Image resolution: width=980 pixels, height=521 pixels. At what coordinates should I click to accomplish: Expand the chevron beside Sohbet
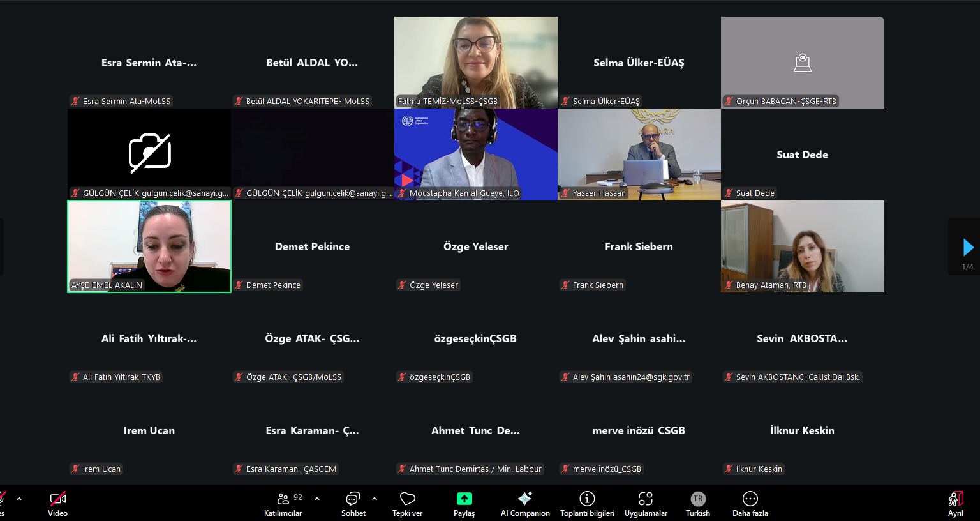tap(375, 499)
